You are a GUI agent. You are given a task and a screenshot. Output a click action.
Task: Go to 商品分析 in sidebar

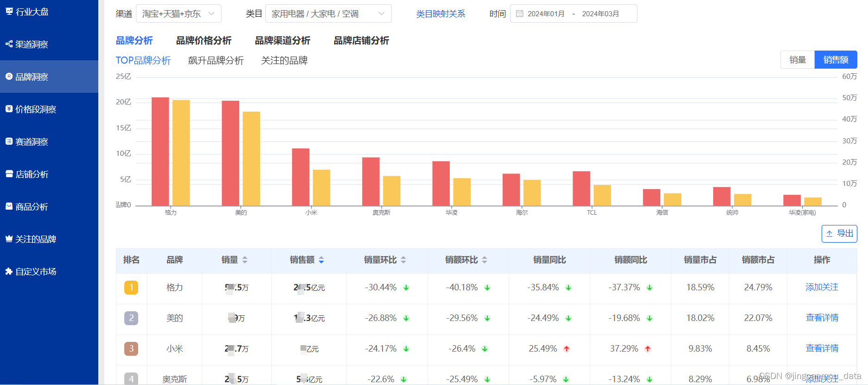click(x=49, y=206)
